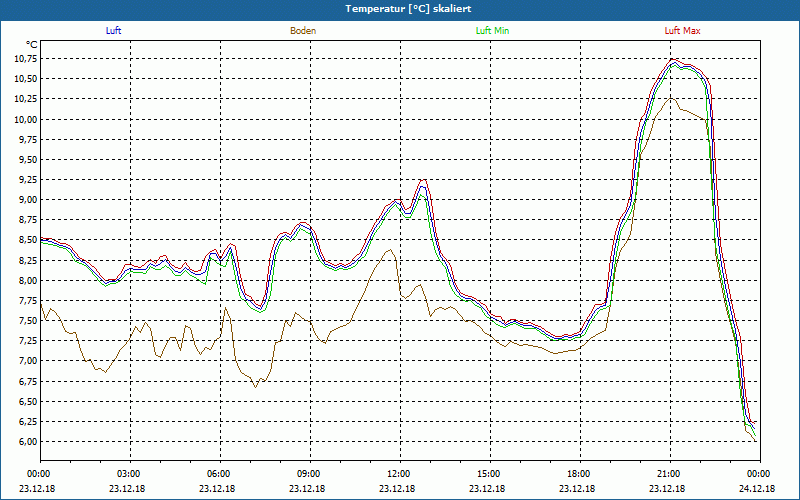The image size is (800, 500).
Task: Click the 24.12.18 date label
Action: [x=757, y=488]
